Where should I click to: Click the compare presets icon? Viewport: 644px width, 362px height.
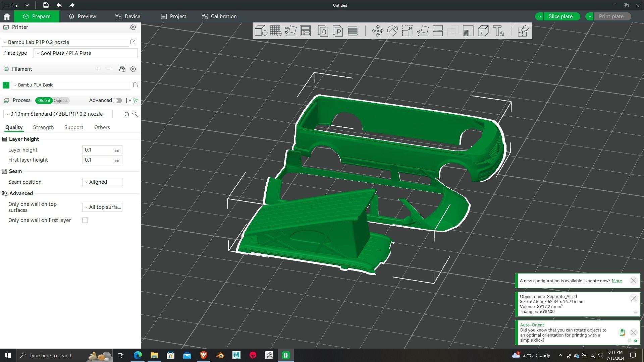136,101
